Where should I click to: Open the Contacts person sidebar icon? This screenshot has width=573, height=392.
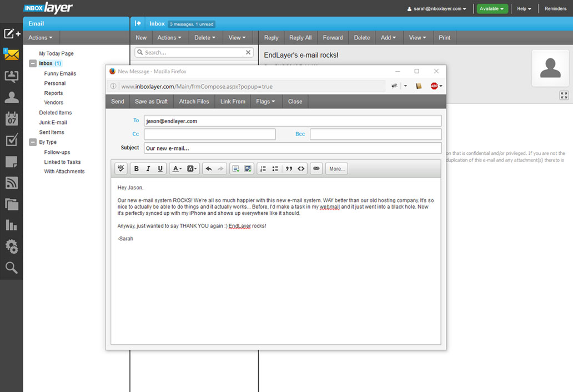(x=11, y=98)
